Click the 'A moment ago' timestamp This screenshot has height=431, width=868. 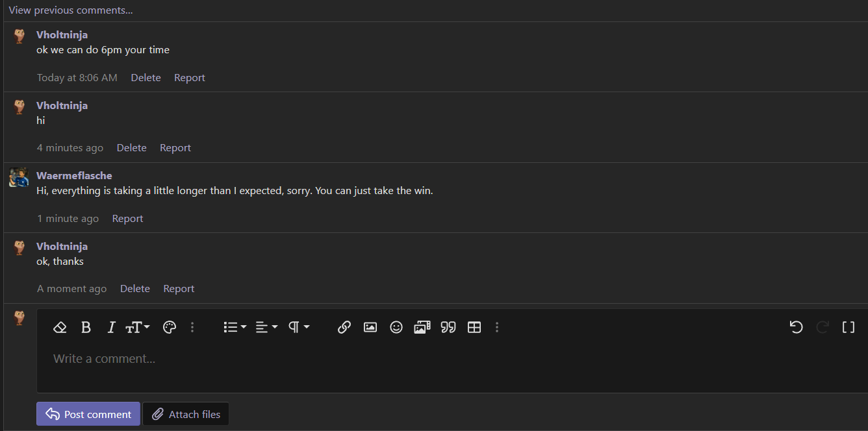point(72,289)
